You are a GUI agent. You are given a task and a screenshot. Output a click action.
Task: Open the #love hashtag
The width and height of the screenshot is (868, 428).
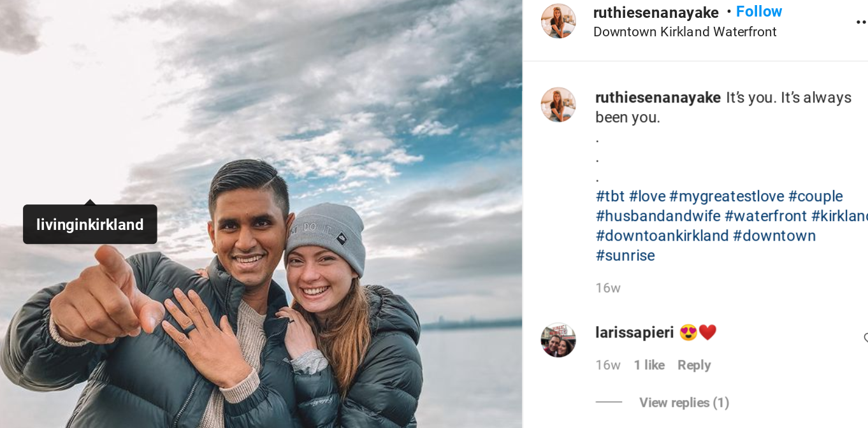647,196
